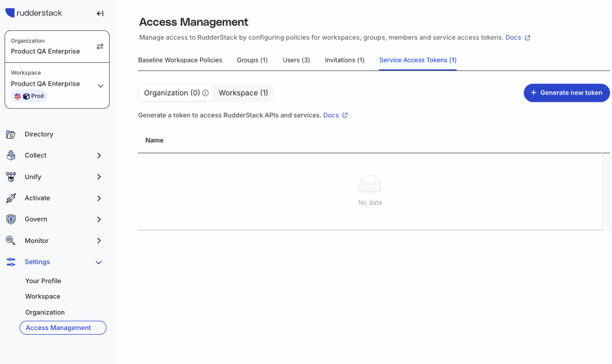Open Your Profile settings
Viewport: 612px width, 364px height.
(x=43, y=281)
